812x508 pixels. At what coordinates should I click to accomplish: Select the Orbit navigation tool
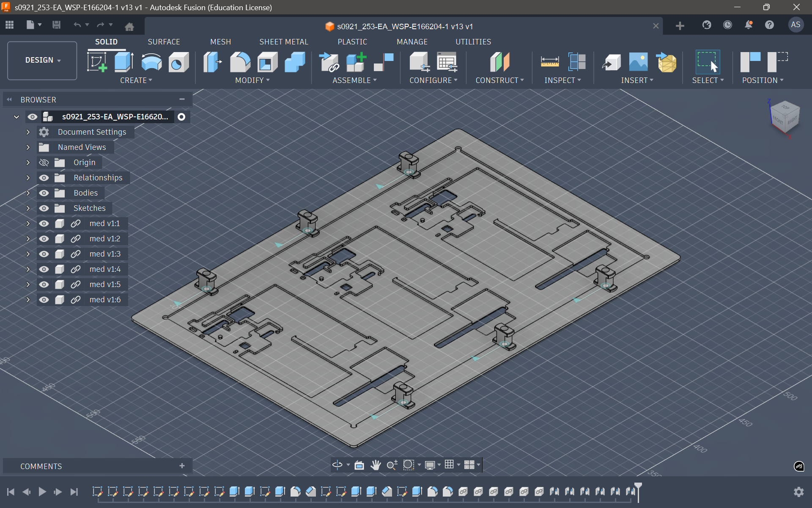tap(337, 465)
